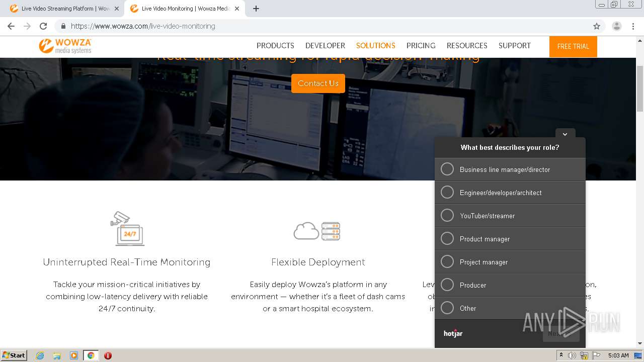Click the cloud and server deployment icon
644x362 pixels.
coord(317,231)
